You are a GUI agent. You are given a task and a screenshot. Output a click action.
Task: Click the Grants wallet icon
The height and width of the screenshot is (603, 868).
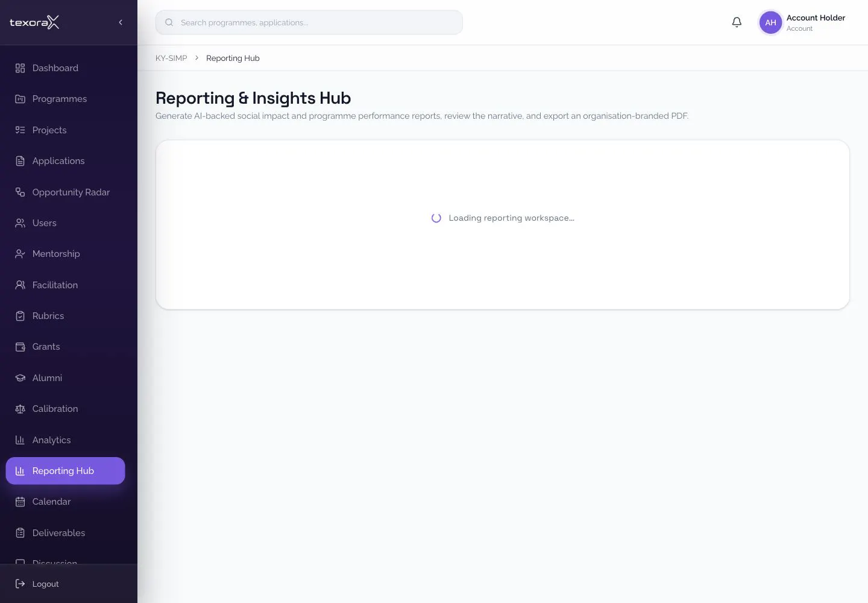tap(20, 347)
